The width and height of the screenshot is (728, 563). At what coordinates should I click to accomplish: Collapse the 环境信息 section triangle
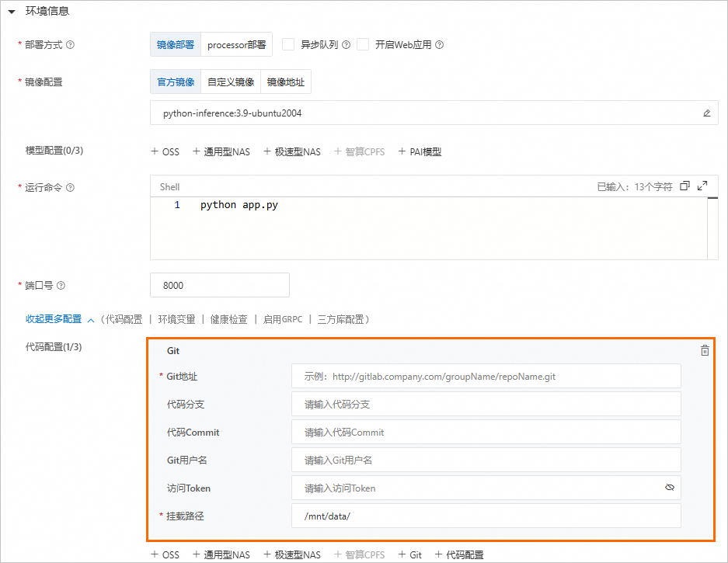(12, 12)
